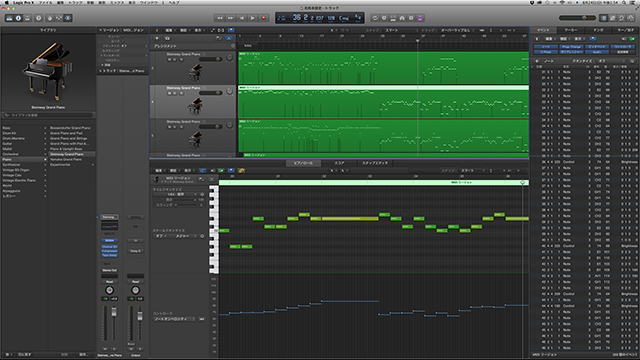
Task: Toggle Cycle mode button
Action: point(375,18)
